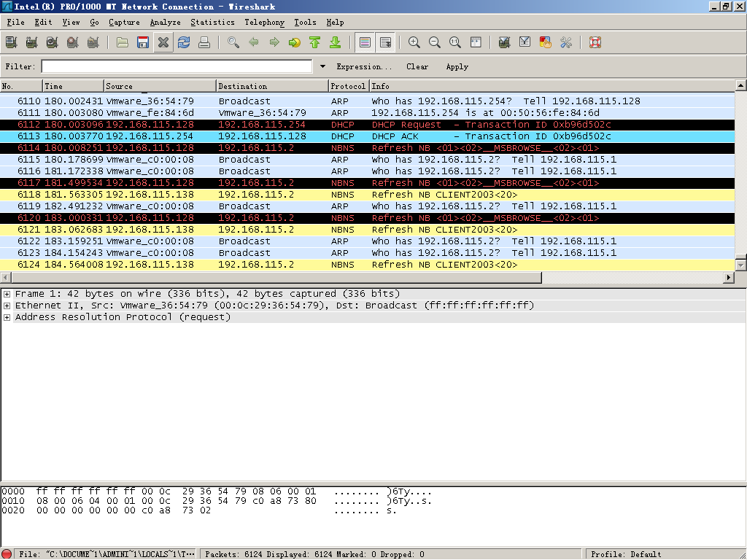Click horizontal scrollbar right arrow
Viewport: 747px width, 560px height.
click(729, 277)
